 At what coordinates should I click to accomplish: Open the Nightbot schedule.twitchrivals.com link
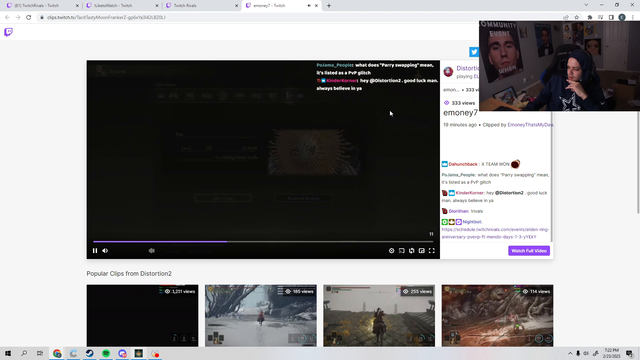pos(495,233)
